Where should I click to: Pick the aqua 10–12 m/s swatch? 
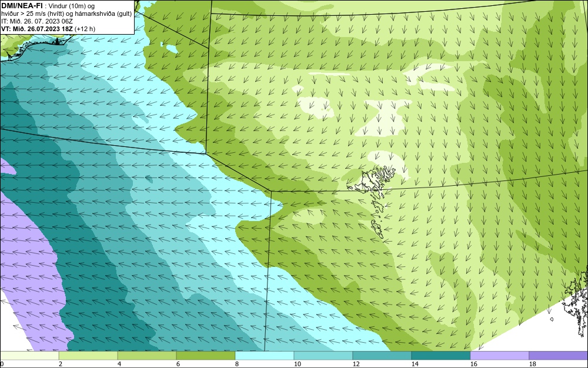pos(323,355)
